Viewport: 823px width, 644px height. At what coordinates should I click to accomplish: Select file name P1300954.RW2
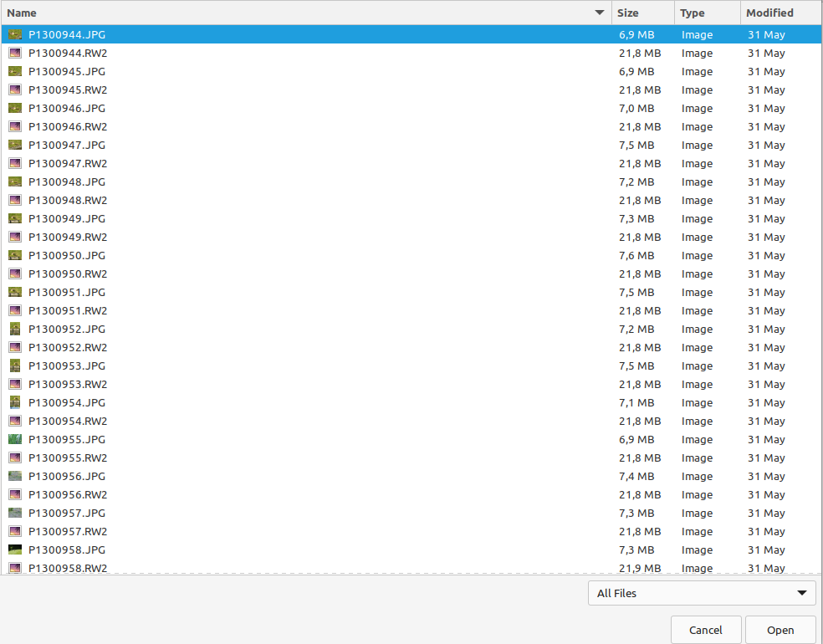click(68, 421)
